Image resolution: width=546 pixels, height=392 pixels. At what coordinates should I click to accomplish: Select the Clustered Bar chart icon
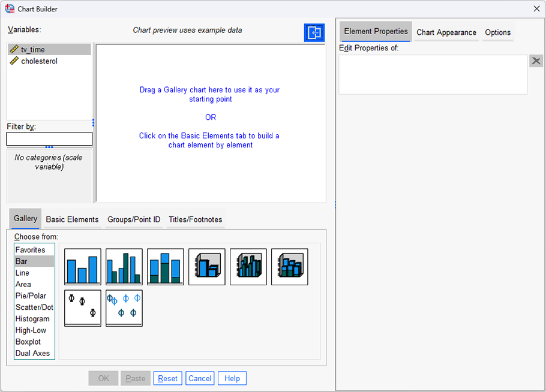coord(124,266)
